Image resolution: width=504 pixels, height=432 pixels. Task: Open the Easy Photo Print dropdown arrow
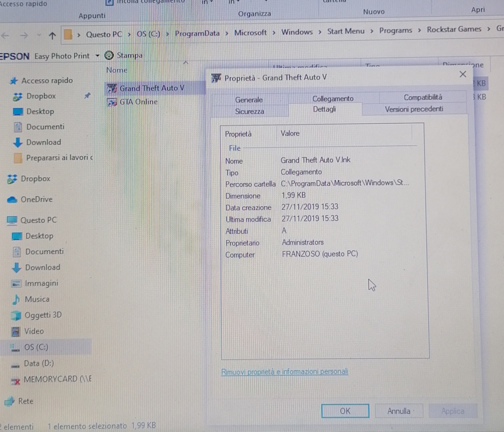98,56
